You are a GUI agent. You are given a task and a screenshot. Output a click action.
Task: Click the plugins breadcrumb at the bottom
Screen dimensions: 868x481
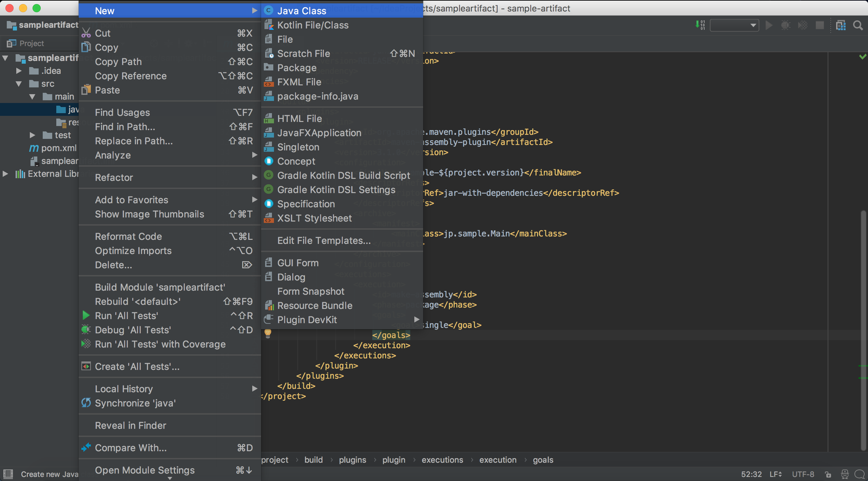352,460
